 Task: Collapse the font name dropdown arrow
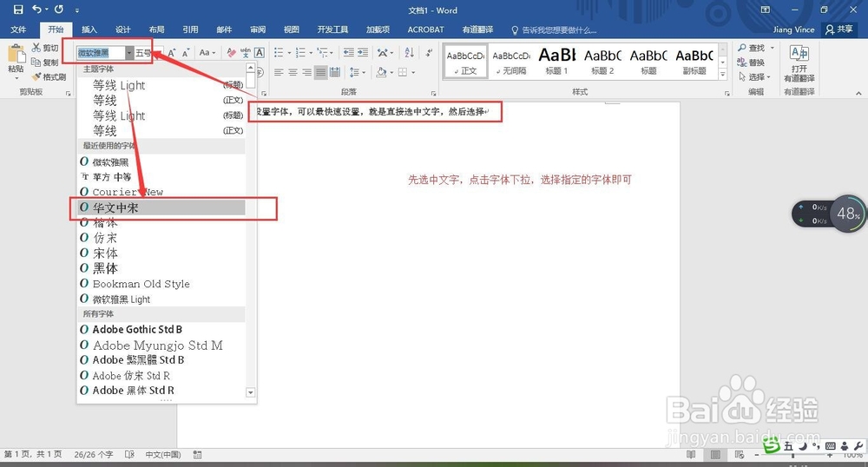point(129,53)
